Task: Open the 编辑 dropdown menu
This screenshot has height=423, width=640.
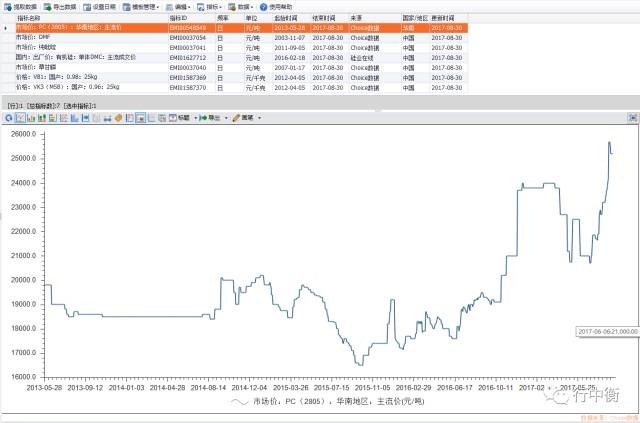Action: [178, 7]
